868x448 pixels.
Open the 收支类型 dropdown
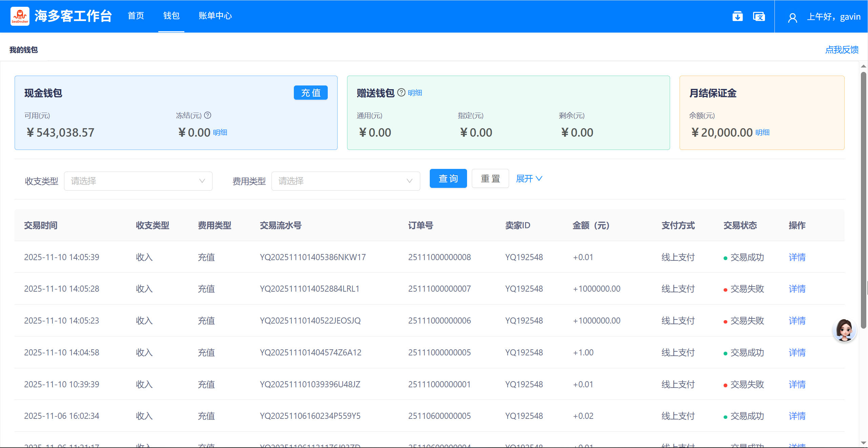(x=138, y=181)
